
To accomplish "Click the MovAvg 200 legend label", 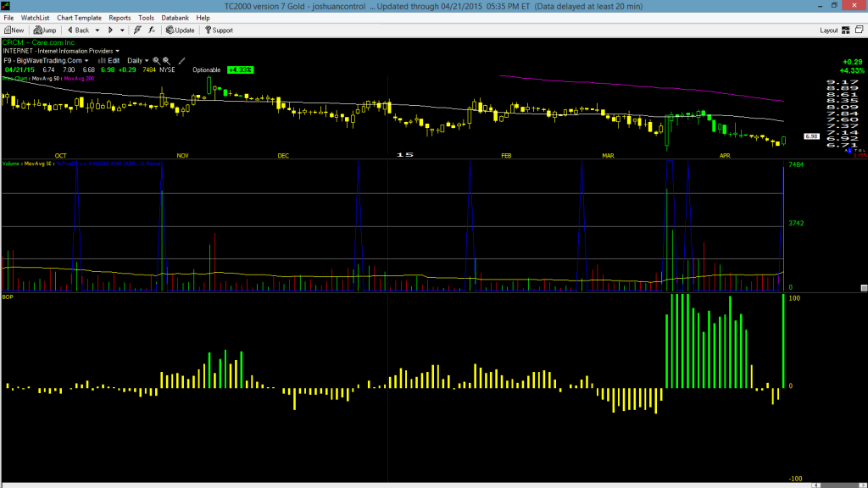I will [79, 79].
